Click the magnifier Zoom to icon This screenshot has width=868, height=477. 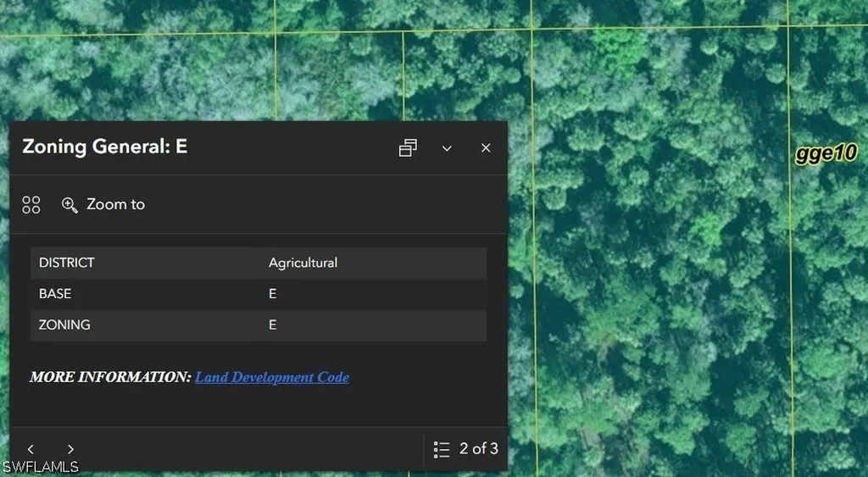click(70, 205)
